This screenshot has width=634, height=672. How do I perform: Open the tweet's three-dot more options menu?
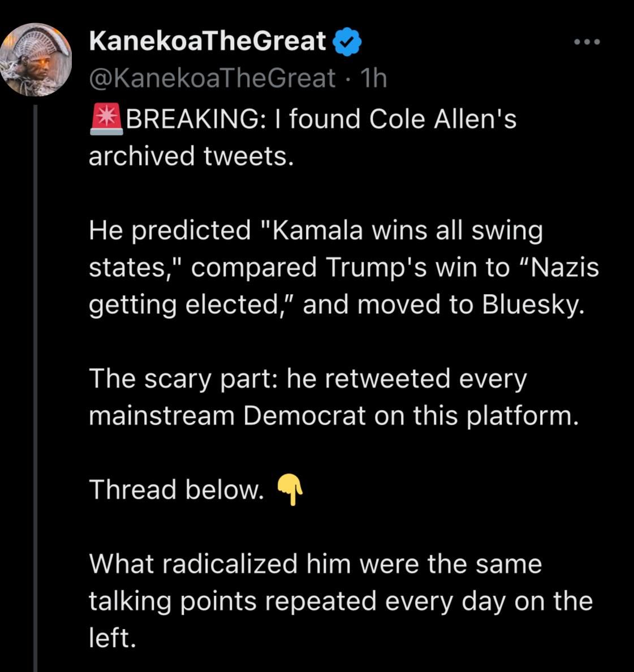586,42
